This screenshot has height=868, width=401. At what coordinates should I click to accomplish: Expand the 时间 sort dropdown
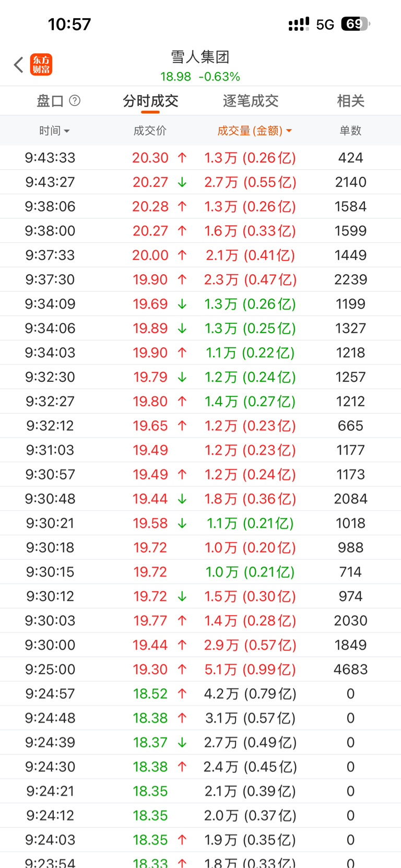tap(54, 131)
